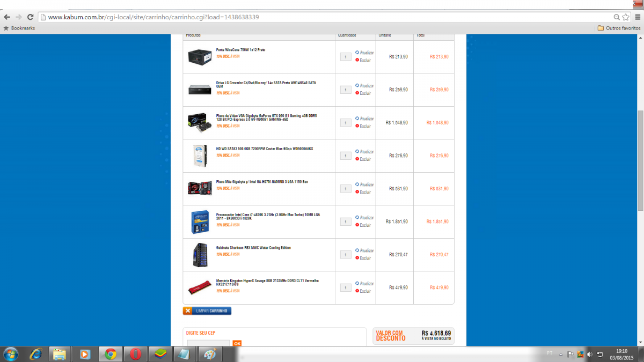Go back using the browser back arrow
This screenshot has width=644, height=362.
coord(7,17)
